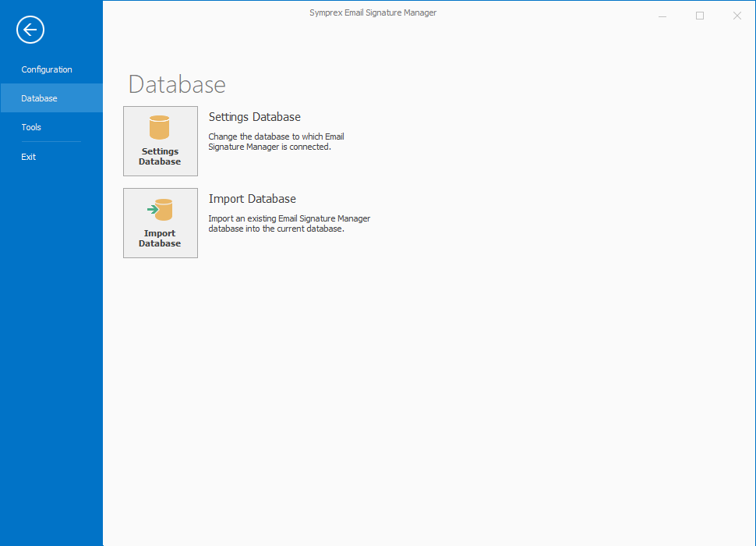Click the large Database page title
The image size is (756, 546).
pyautogui.click(x=177, y=84)
